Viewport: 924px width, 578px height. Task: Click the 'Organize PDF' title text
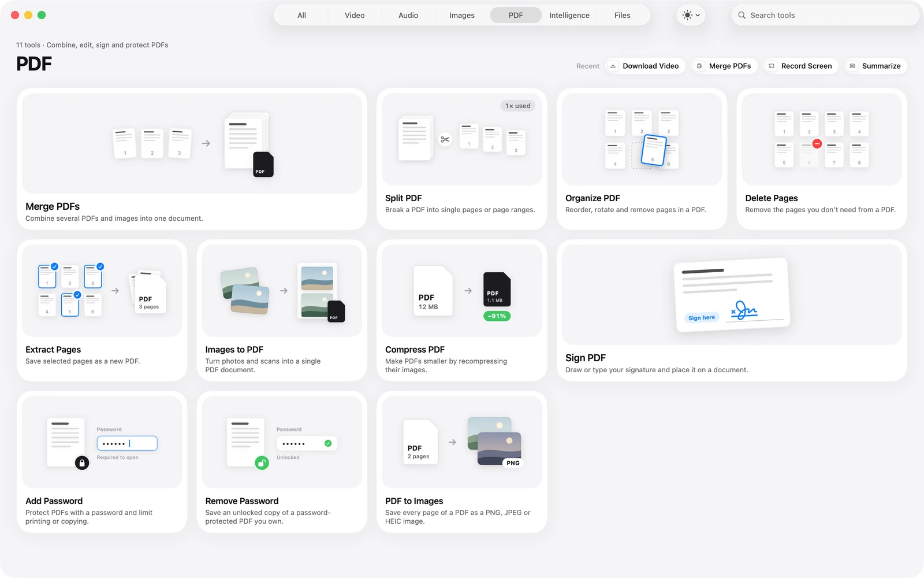click(x=593, y=198)
